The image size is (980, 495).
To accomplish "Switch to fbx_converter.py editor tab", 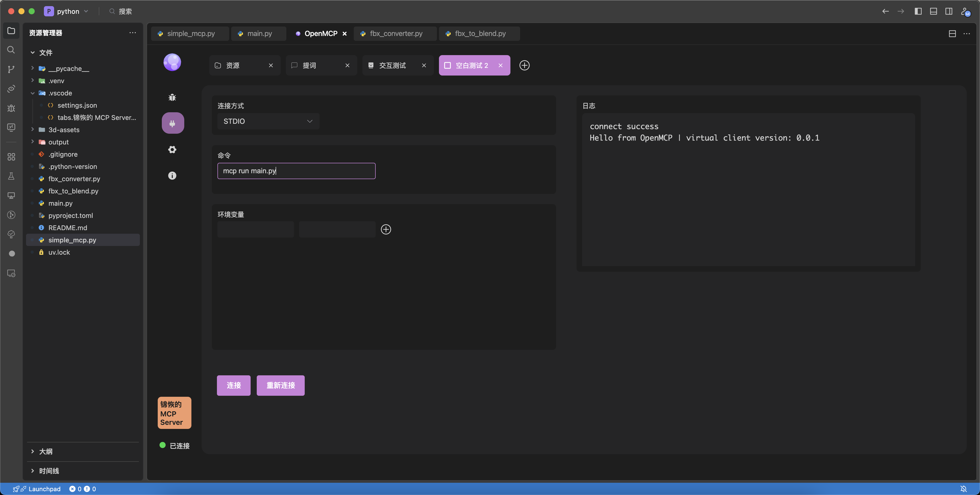I will [x=396, y=33].
